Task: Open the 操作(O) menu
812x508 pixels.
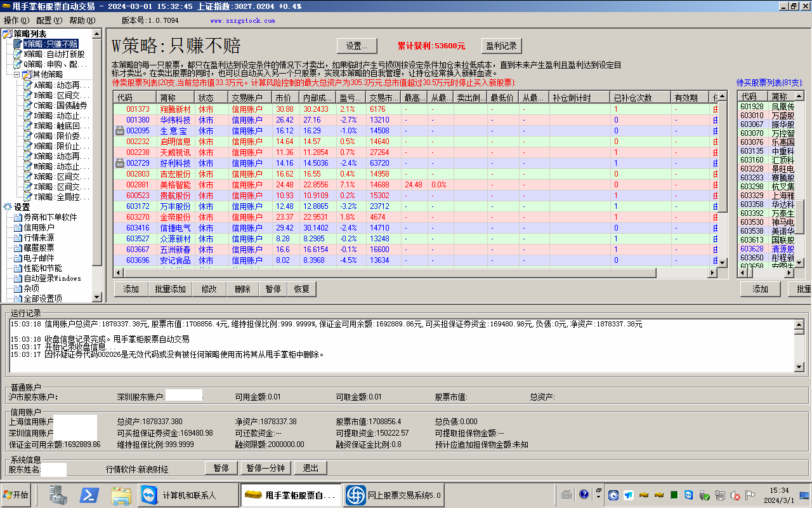Action: click(16, 20)
